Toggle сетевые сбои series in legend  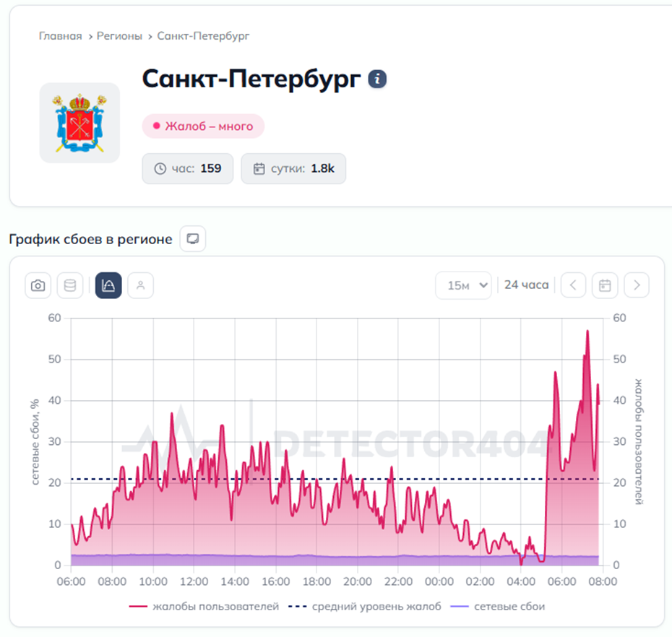pyautogui.click(x=498, y=607)
